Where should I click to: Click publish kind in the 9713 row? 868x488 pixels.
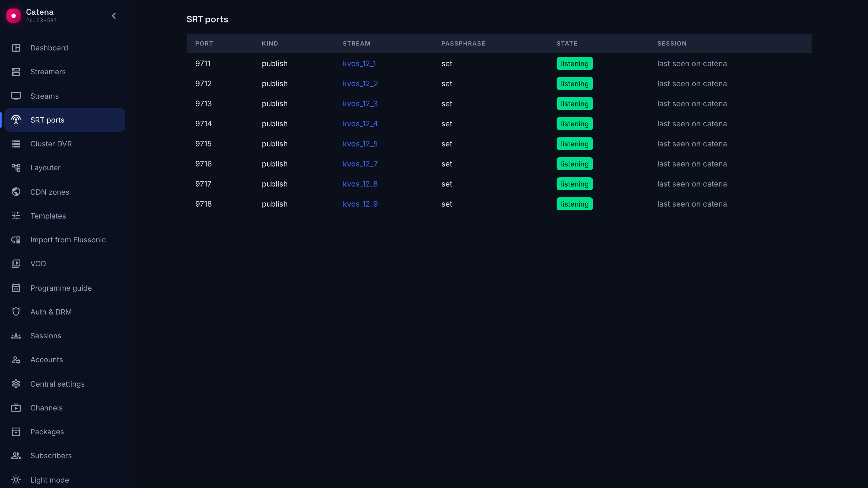point(275,104)
